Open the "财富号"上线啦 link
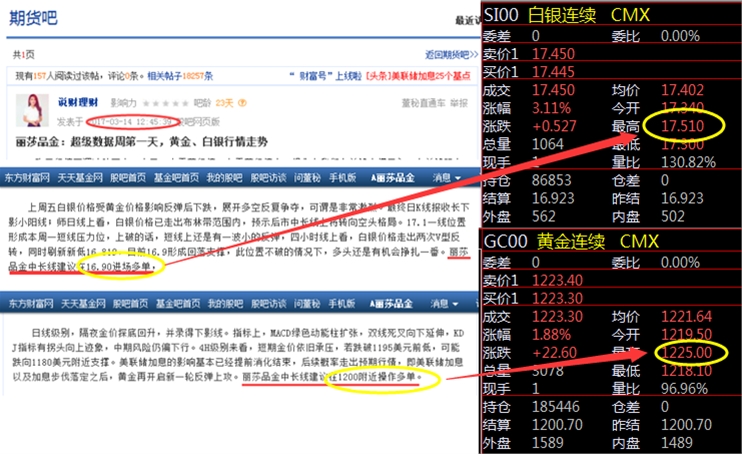The width and height of the screenshot is (742, 454). [325, 76]
